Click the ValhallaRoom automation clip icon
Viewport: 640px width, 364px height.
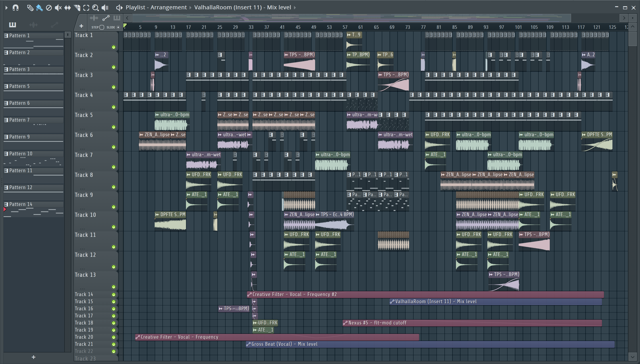click(x=392, y=302)
